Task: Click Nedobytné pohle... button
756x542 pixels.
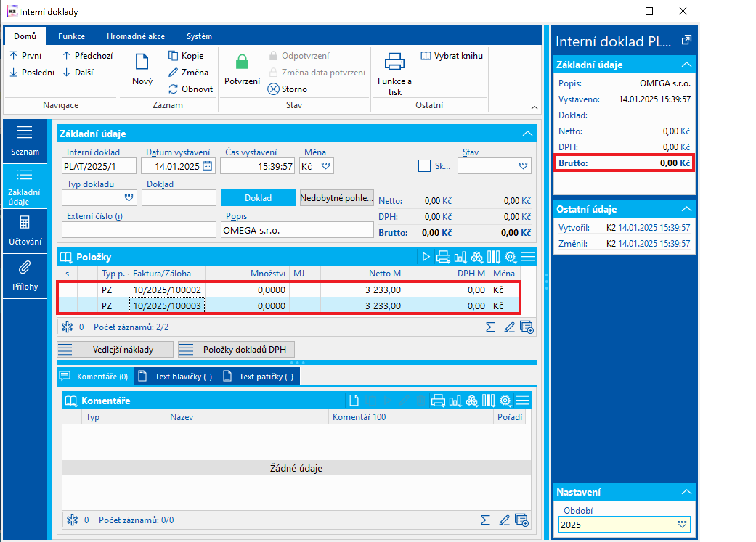Action: click(x=337, y=198)
